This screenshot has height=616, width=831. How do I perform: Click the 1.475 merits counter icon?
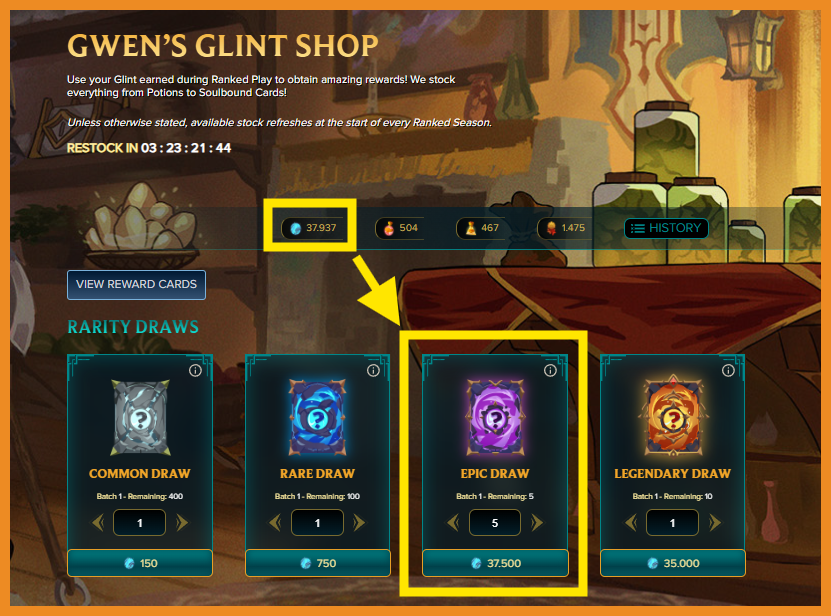[x=551, y=228]
